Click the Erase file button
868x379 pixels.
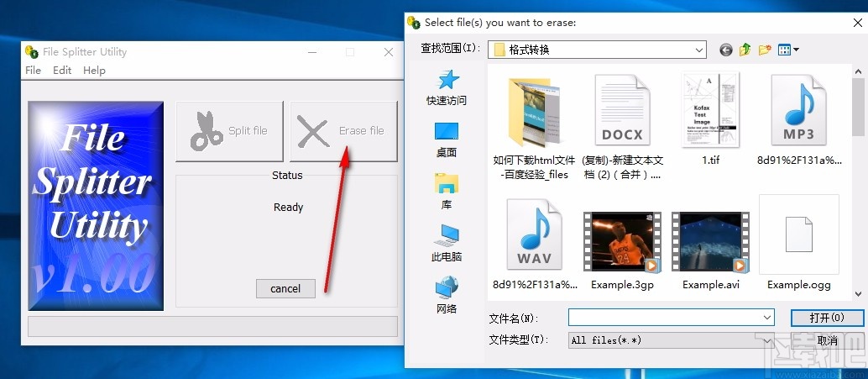click(x=344, y=131)
